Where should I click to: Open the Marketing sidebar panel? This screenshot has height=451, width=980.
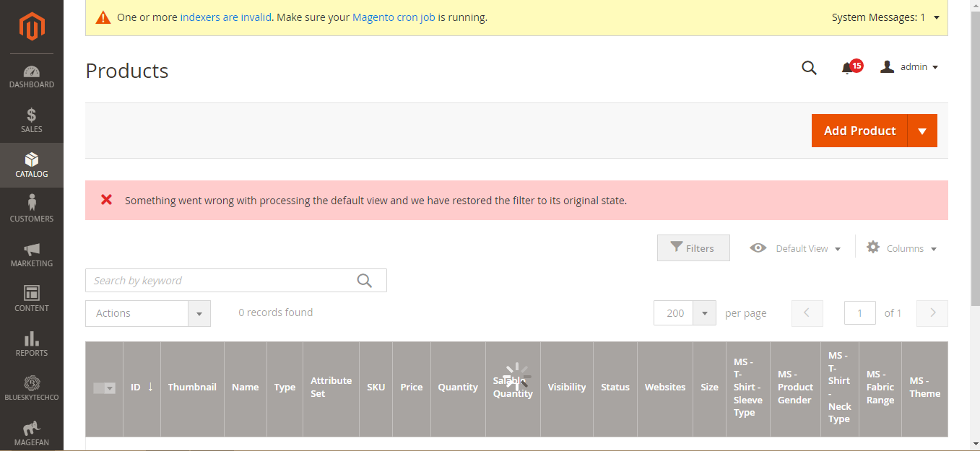(x=32, y=255)
